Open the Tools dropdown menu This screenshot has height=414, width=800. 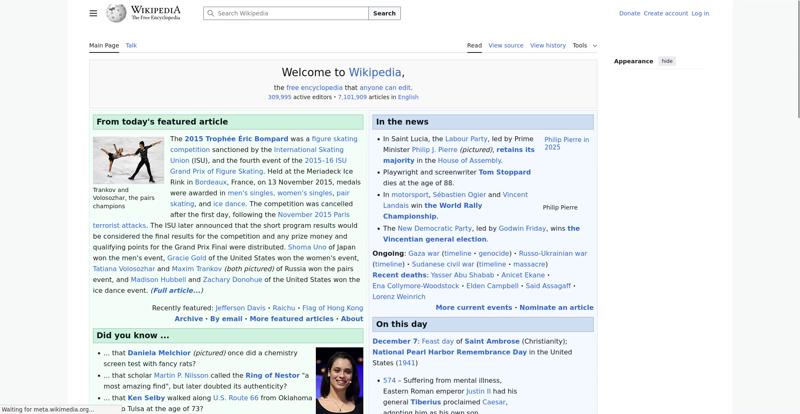coord(580,45)
